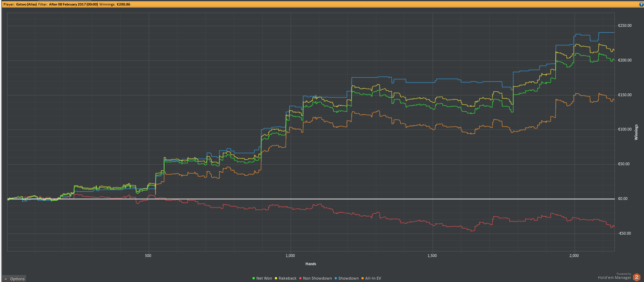Click the vertical Winnings axis title
This screenshot has height=282, width=644.
point(636,132)
